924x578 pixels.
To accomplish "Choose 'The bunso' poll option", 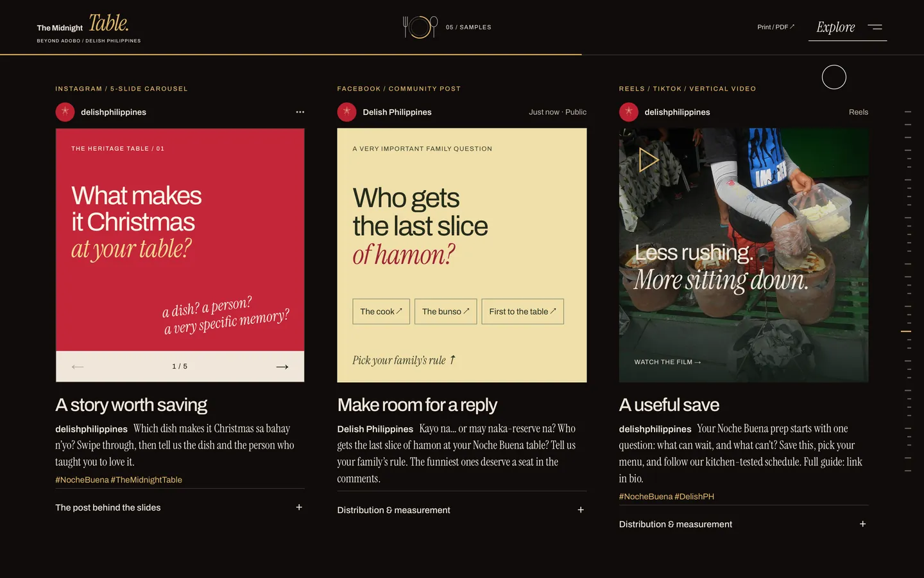I will [445, 311].
